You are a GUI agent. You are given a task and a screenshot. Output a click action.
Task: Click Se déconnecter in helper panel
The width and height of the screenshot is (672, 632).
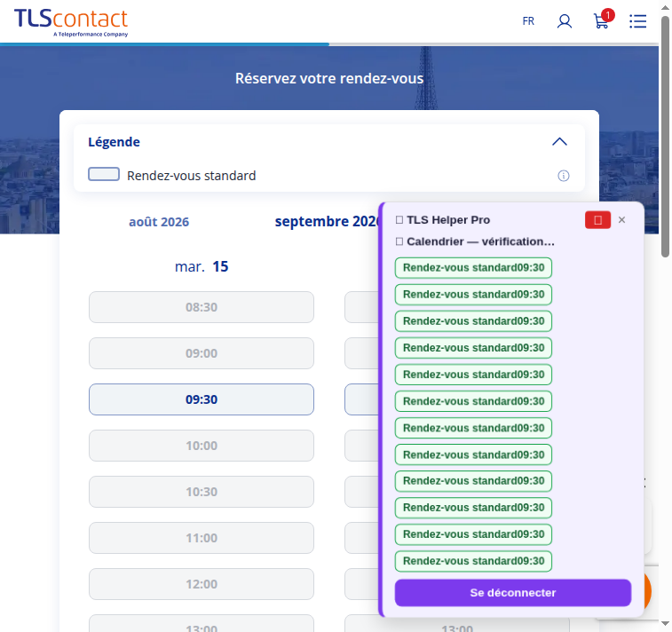tap(513, 593)
